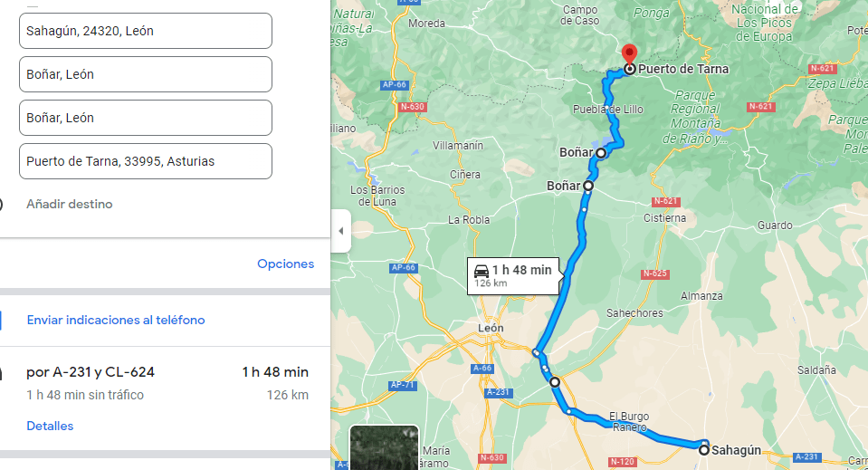The width and height of the screenshot is (868, 470).
Task: Click Añadir destino to add a stop
Action: [x=69, y=205]
